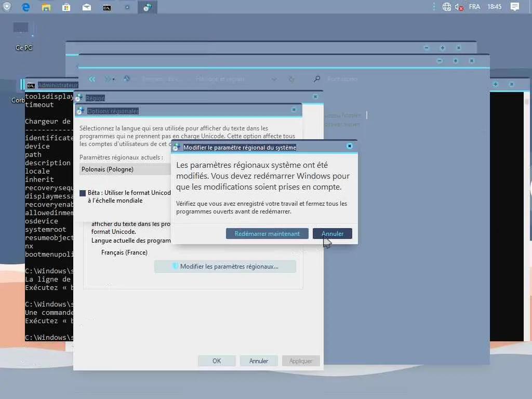This screenshot has height=399, width=532.
Task: Click the Options régionales title bar icon
Action: tap(80, 111)
